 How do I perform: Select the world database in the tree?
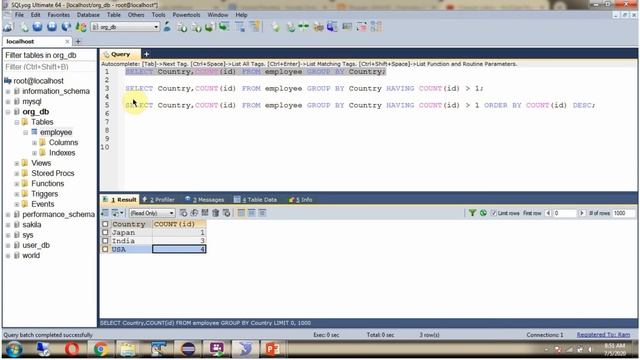click(x=31, y=256)
